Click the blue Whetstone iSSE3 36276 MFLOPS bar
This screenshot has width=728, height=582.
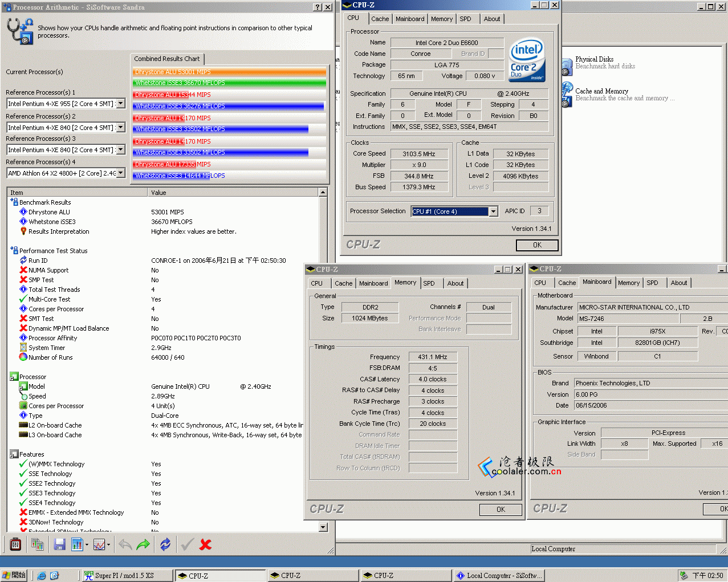229,106
